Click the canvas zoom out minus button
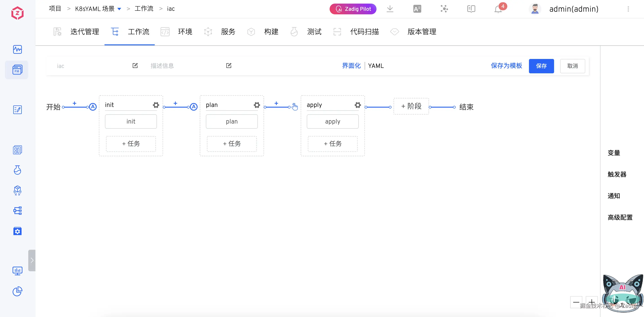Image resolution: width=644 pixels, height=317 pixels. coord(576,302)
